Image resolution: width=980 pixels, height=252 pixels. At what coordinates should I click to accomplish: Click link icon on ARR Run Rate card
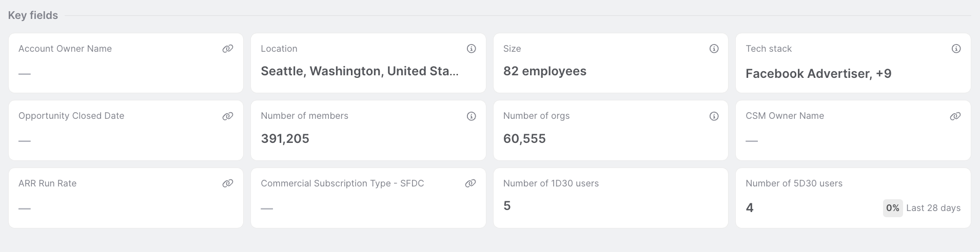(228, 183)
